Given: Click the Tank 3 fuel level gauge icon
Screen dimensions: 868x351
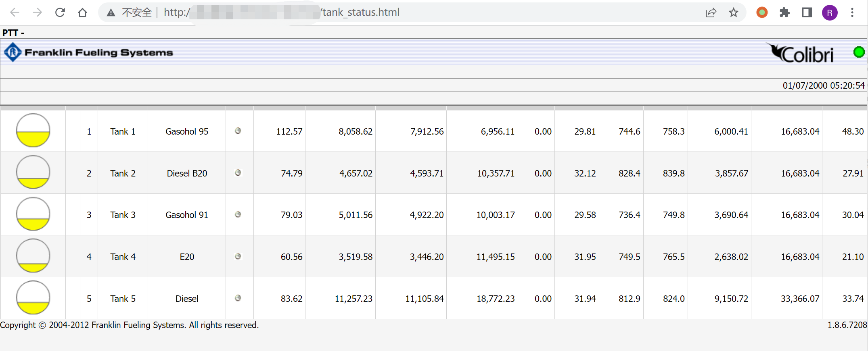Looking at the screenshot, I should (x=33, y=214).
